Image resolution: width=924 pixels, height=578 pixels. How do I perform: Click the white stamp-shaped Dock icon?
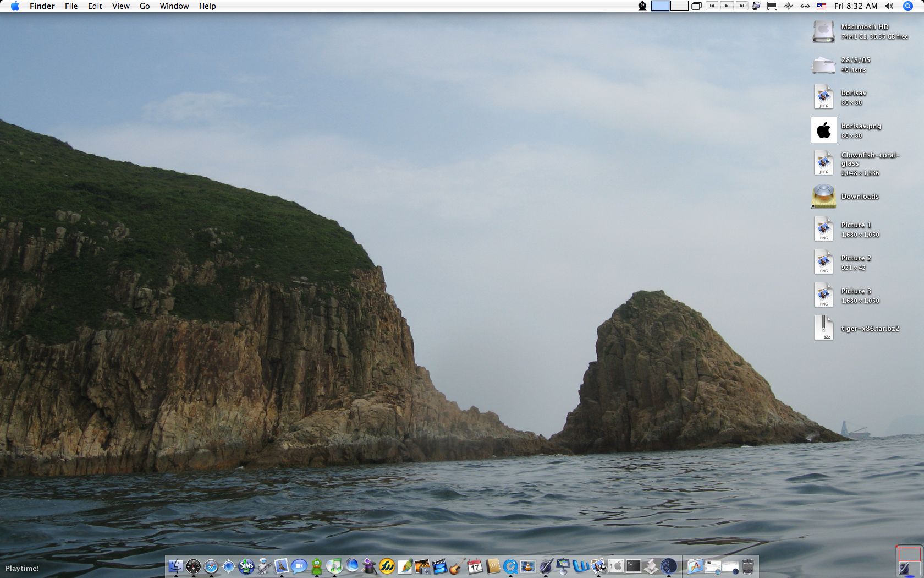(651, 566)
